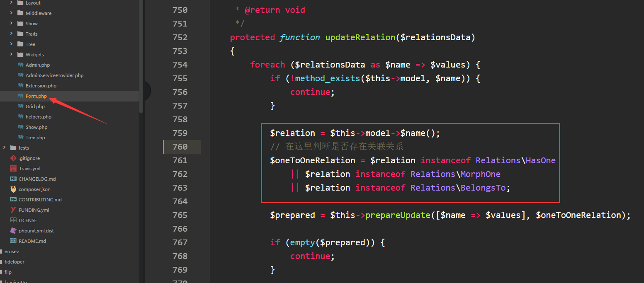644x283 pixels.
Task: Select the Show folder icon
Action: (x=20, y=24)
